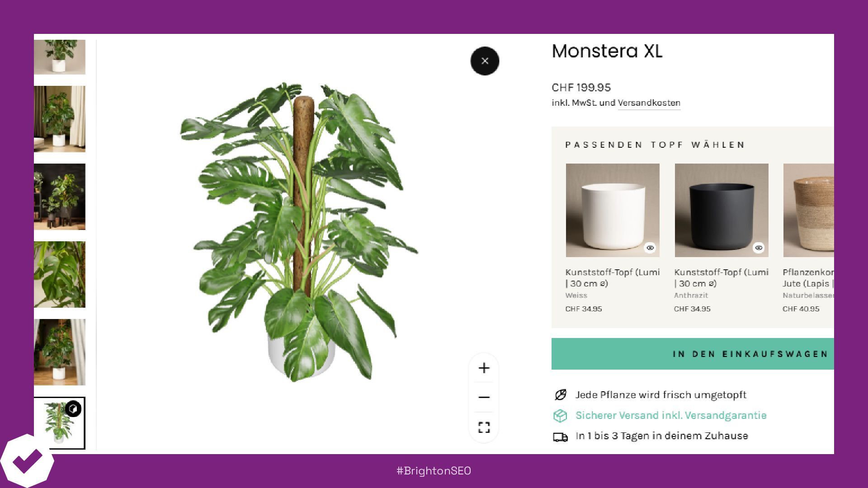Image resolution: width=868 pixels, height=488 pixels.
Task: Open fullscreen view of plant
Action: click(x=484, y=427)
